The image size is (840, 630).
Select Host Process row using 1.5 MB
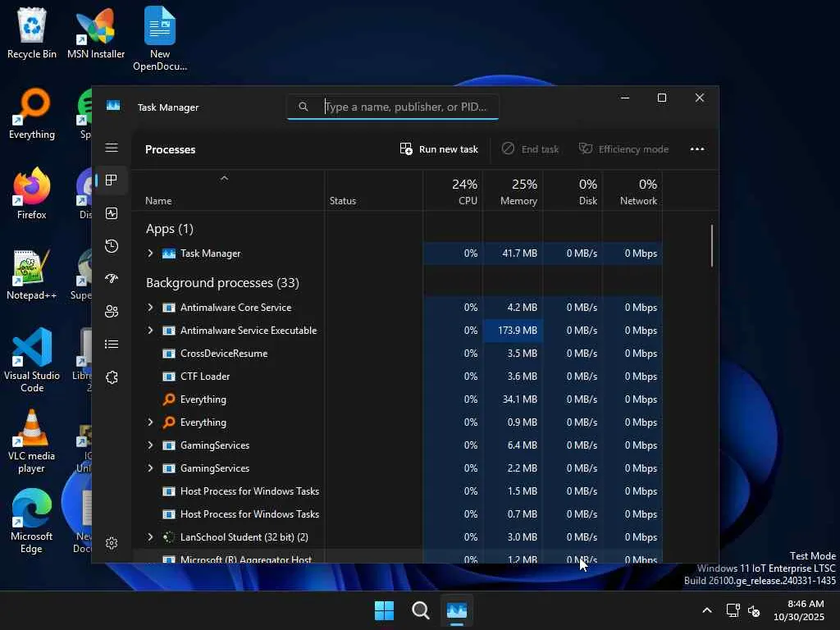396,491
